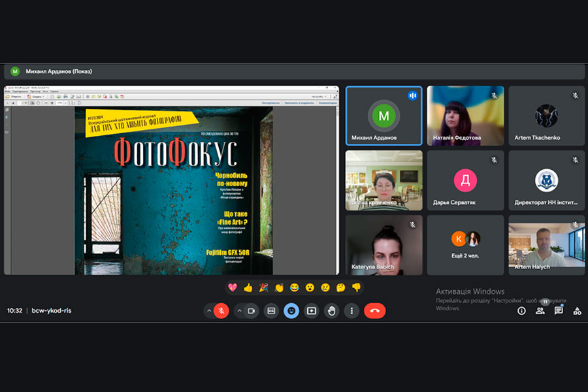This screenshot has height=392, width=588.
Task: Open more options three-dot menu
Action: click(352, 311)
